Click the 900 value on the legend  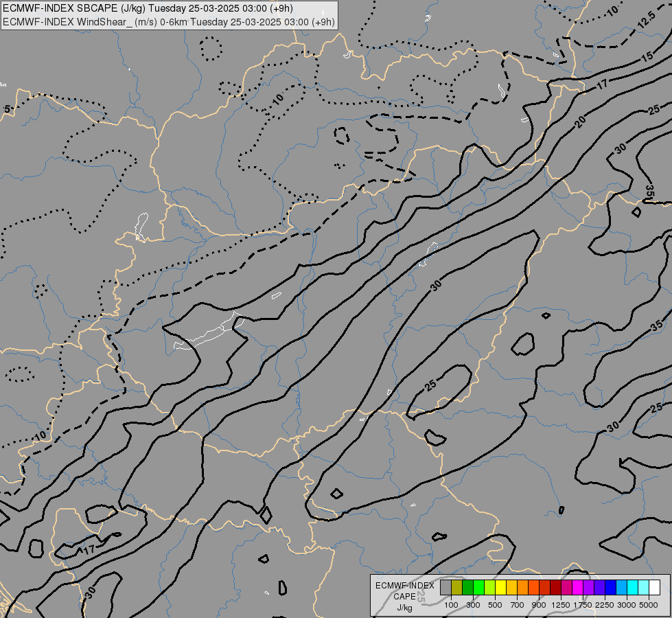point(539,605)
